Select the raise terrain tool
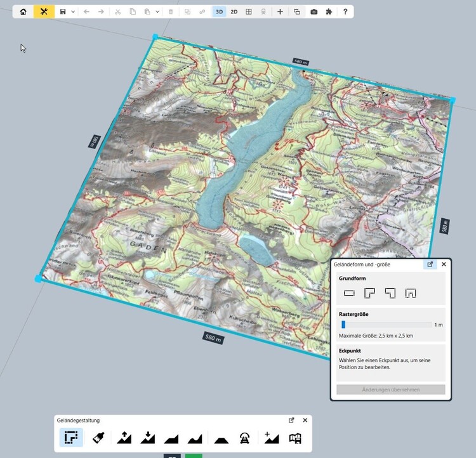 click(x=124, y=438)
